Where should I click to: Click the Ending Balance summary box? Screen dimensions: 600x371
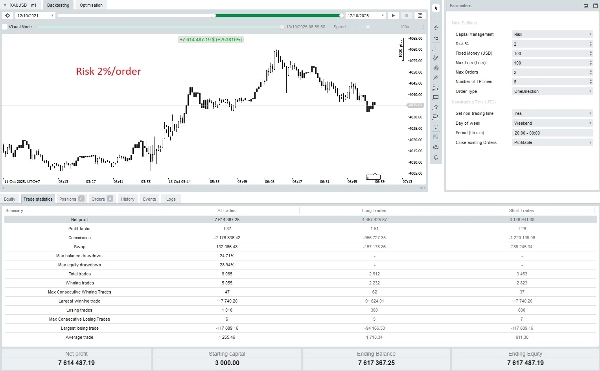[377, 359]
